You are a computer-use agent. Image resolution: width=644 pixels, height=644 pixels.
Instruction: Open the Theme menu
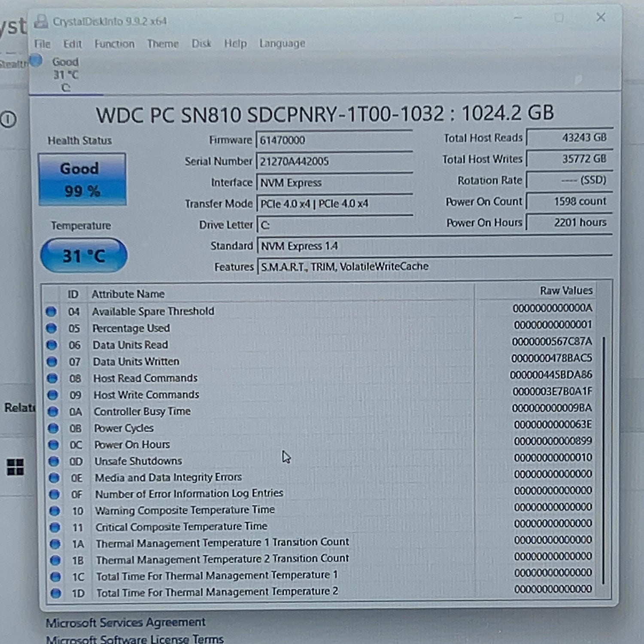tap(163, 44)
